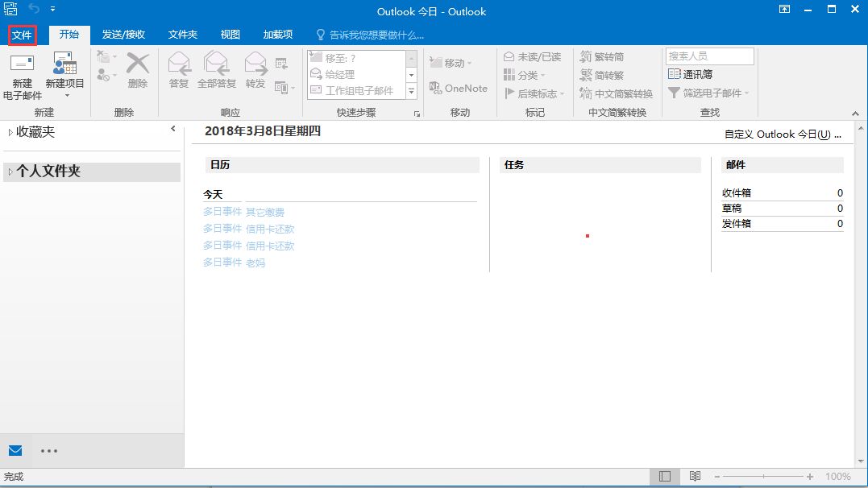This screenshot has width=868, height=488.
Task: Click the Mail envelope navigation icon
Action: [x=15, y=450]
